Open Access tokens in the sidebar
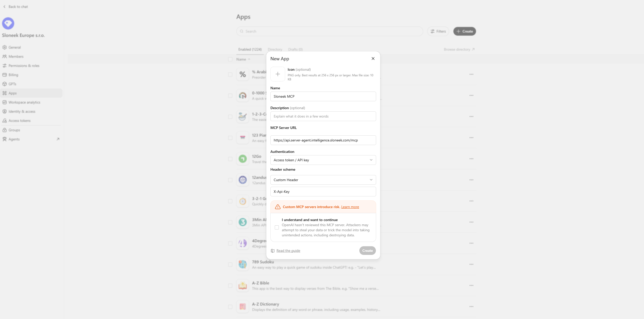The width and height of the screenshot is (644, 319). (x=31, y=121)
